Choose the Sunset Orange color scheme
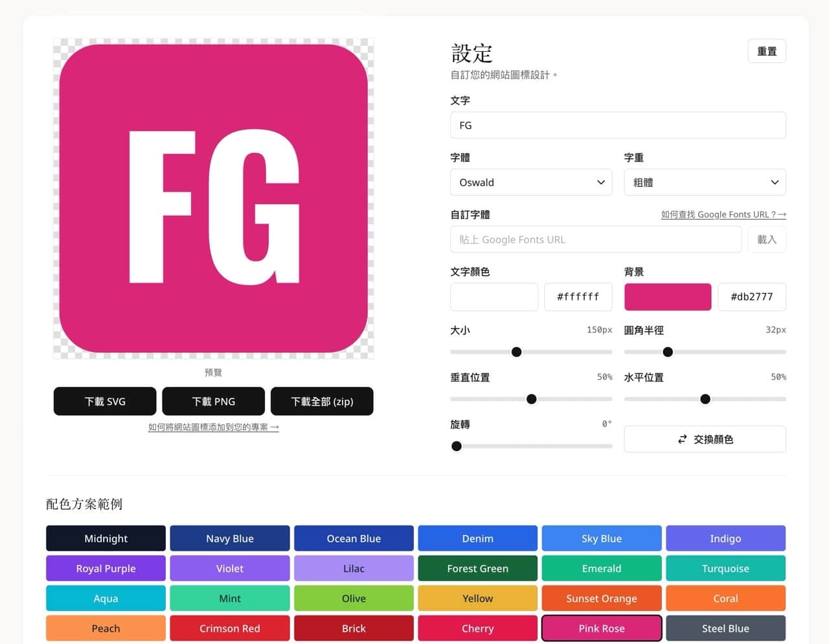 (601, 599)
